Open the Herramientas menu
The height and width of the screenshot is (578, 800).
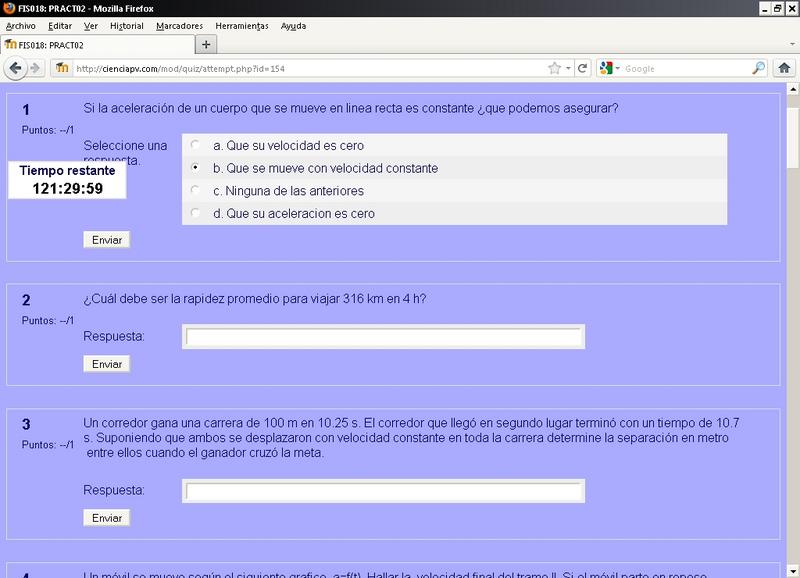242,25
